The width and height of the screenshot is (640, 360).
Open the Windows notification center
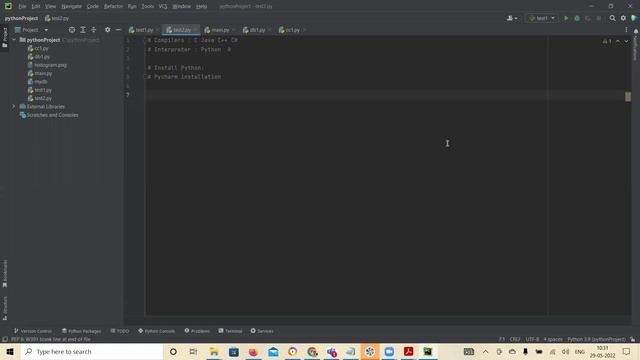[x=627, y=351]
